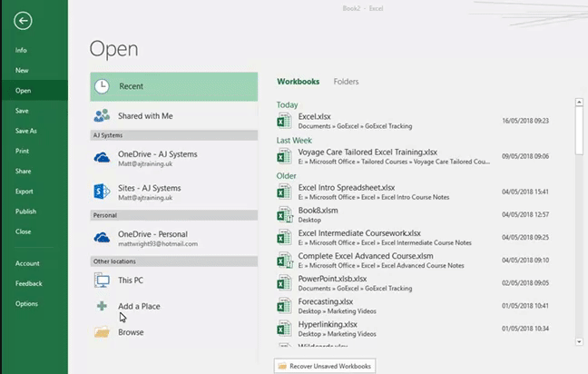Open OneDrive - AJ Systems cloud icon
This screenshot has height=374, width=588.
102,159
